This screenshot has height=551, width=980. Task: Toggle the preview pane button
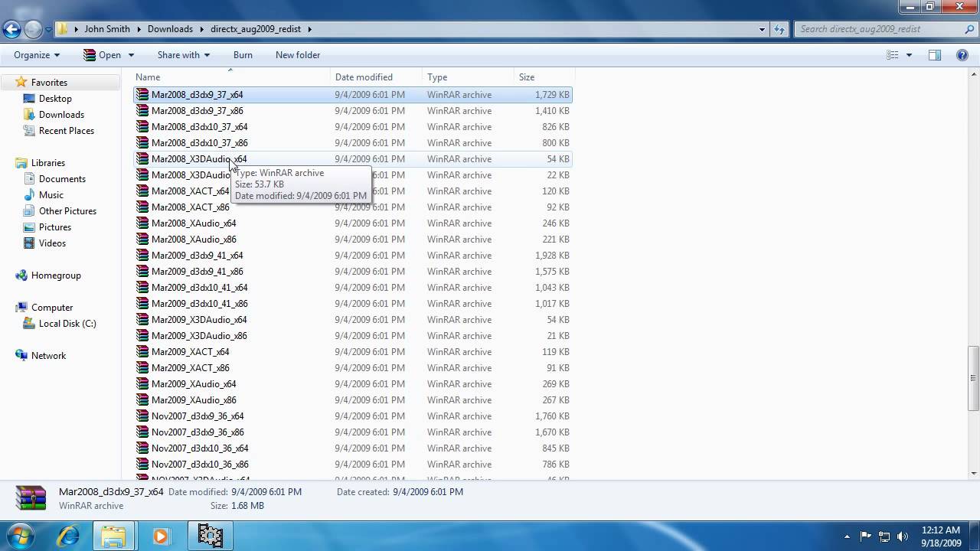[x=935, y=55]
